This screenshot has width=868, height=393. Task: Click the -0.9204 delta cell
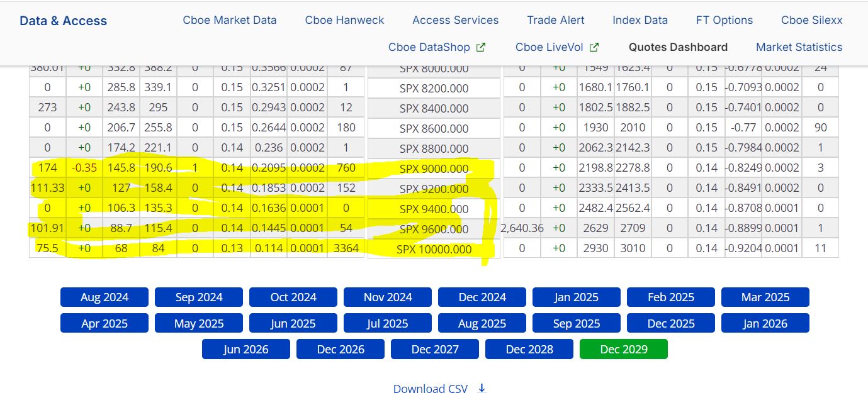[x=743, y=248]
